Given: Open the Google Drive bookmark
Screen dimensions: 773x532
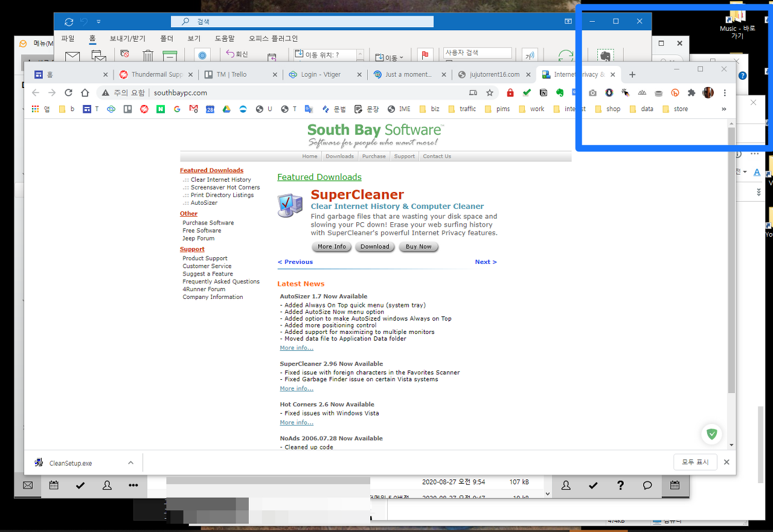Looking at the screenshot, I should click(226, 109).
